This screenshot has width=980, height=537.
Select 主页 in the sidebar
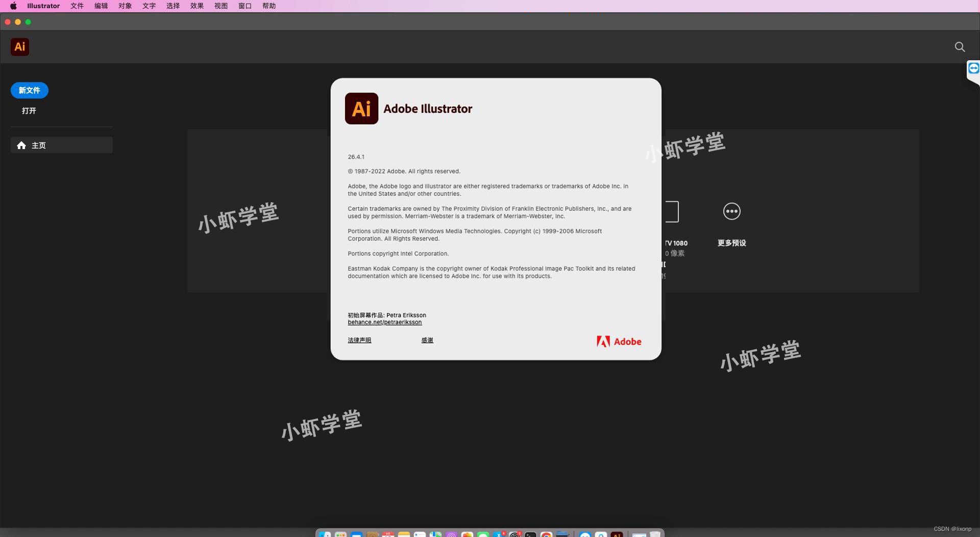pos(62,145)
